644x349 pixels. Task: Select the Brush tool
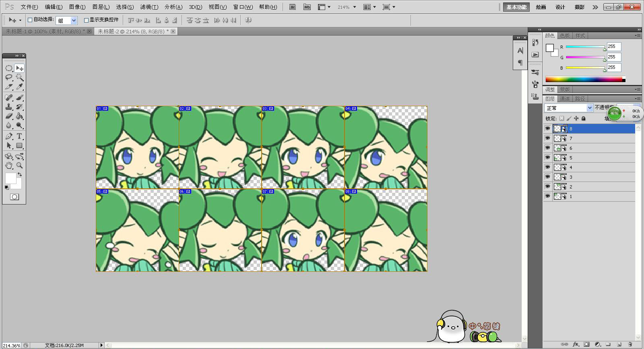19,97
